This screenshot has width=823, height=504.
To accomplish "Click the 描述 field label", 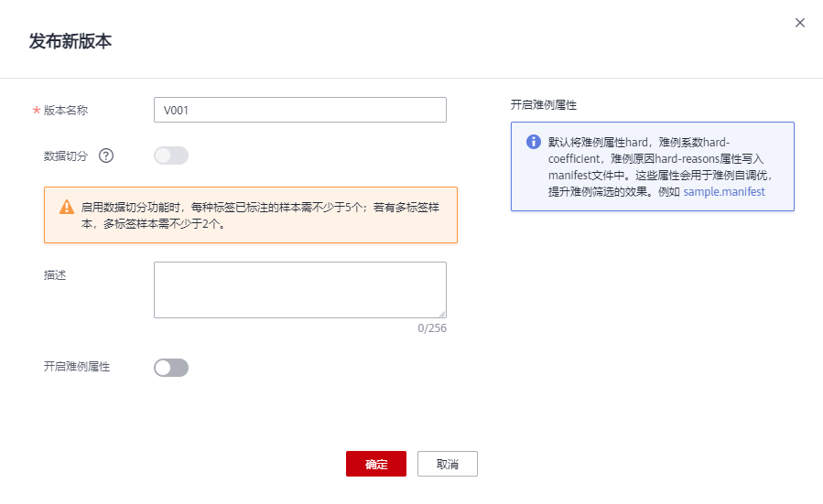I will pos(55,275).
